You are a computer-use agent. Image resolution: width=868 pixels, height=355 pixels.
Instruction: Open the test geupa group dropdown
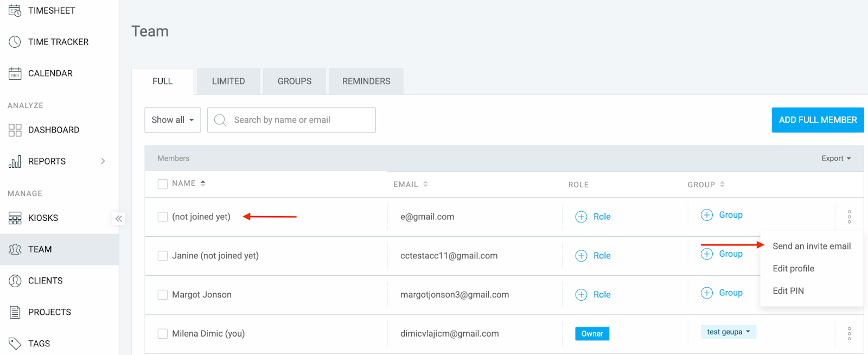coord(728,332)
